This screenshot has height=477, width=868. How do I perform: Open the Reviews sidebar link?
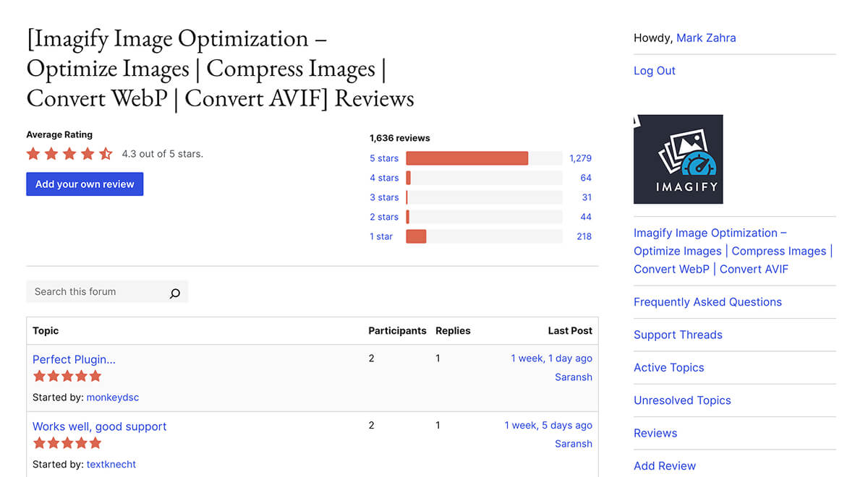(x=655, y=433)
